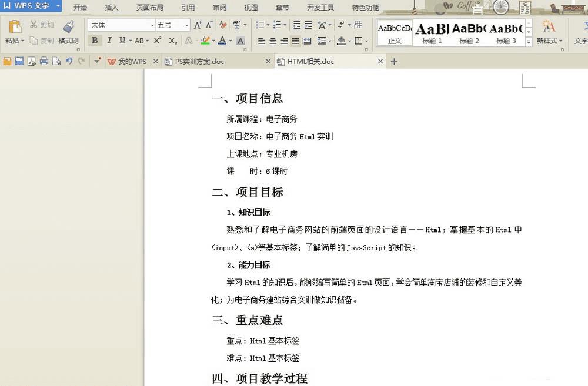Increase paragraph indent
The height and width of the screenshot is (386, 588).
tap(308, 25)
